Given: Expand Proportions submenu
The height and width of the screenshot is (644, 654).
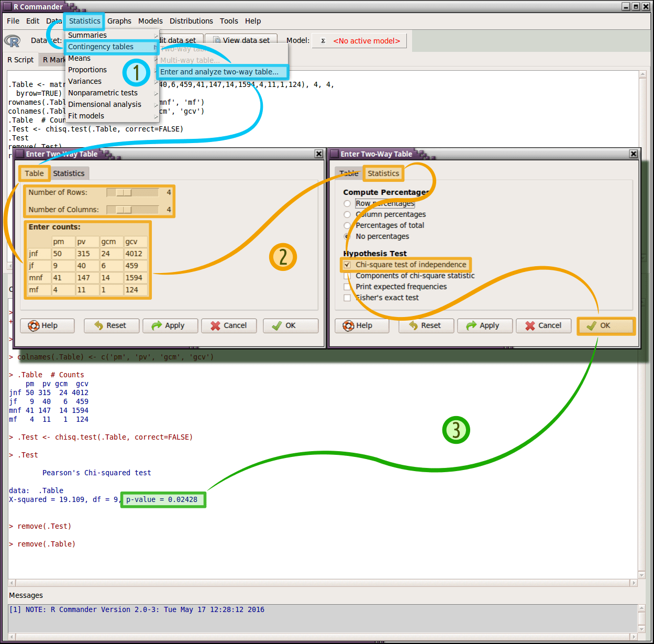Looking at the screenshot, I should coord(112,70).
